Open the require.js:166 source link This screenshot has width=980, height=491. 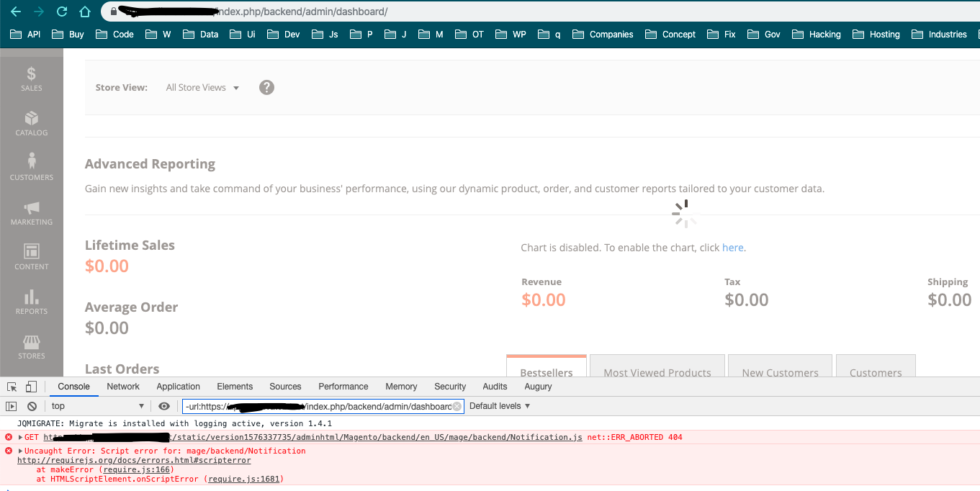[x=137, y=469]
